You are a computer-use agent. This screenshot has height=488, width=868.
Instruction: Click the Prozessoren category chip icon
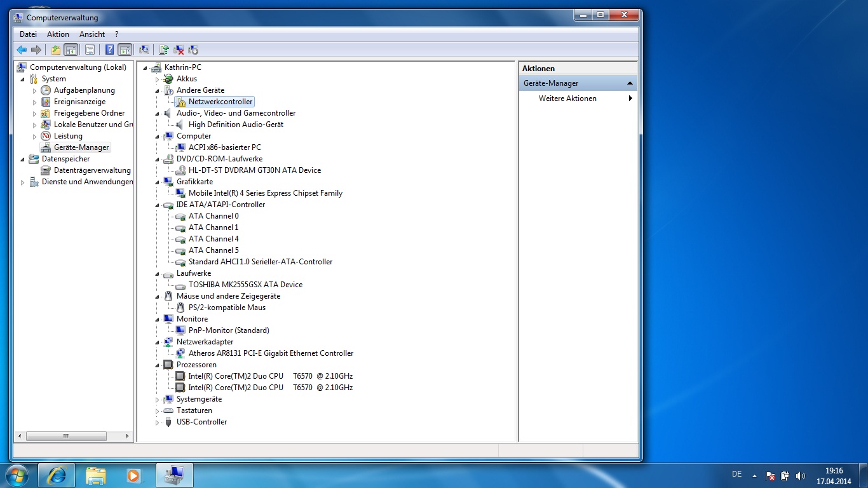click(168, 365)
